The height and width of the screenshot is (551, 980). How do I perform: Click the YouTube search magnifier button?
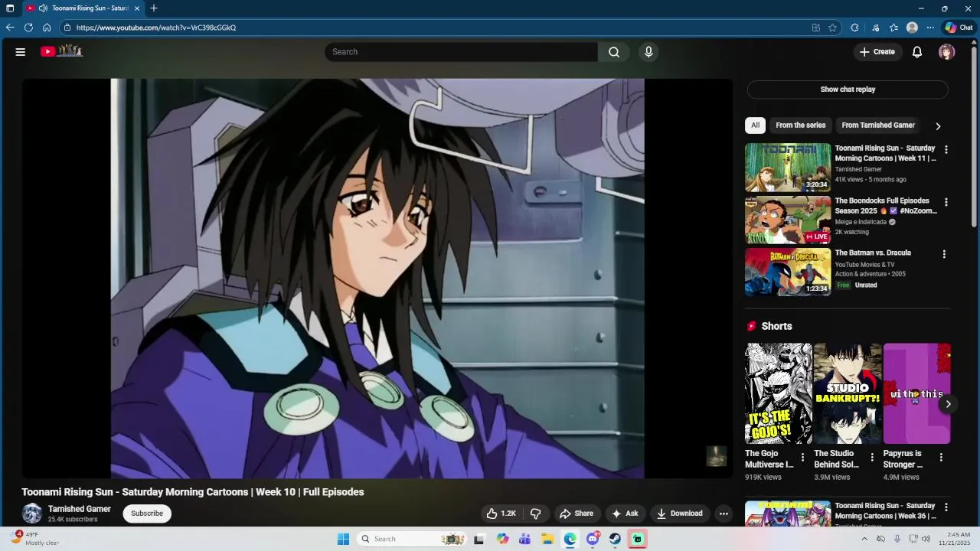614,52
